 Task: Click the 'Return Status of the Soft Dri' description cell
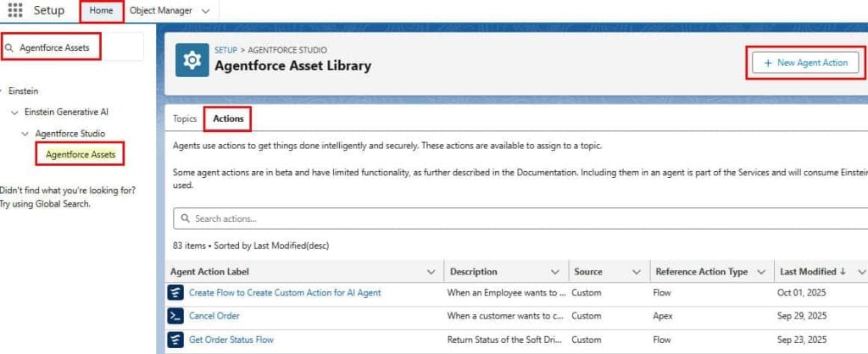coord(506,339)
